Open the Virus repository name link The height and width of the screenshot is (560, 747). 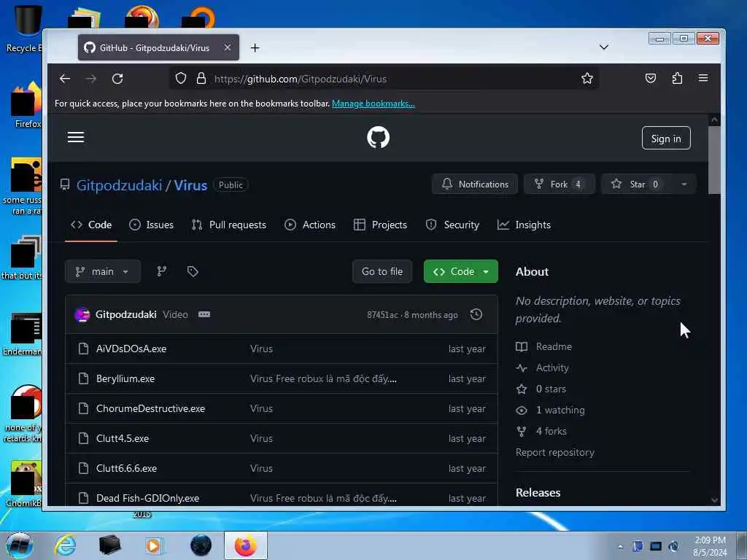[190, 185]
